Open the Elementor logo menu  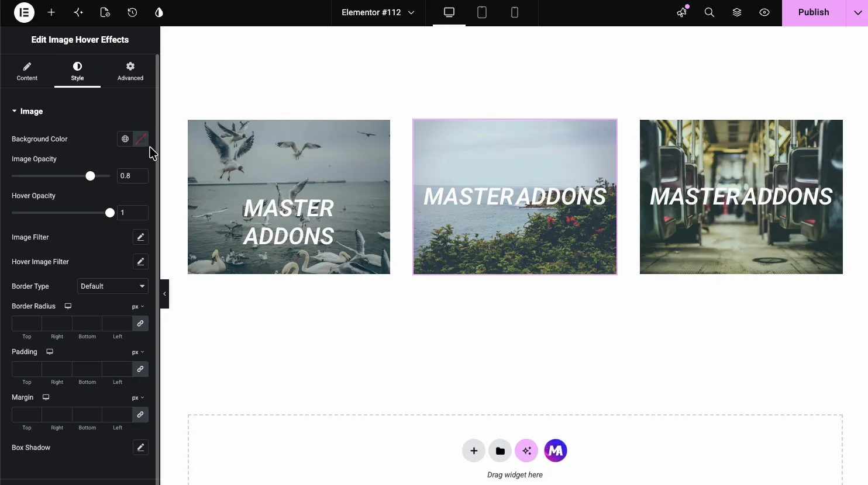[x=24, y=12]
